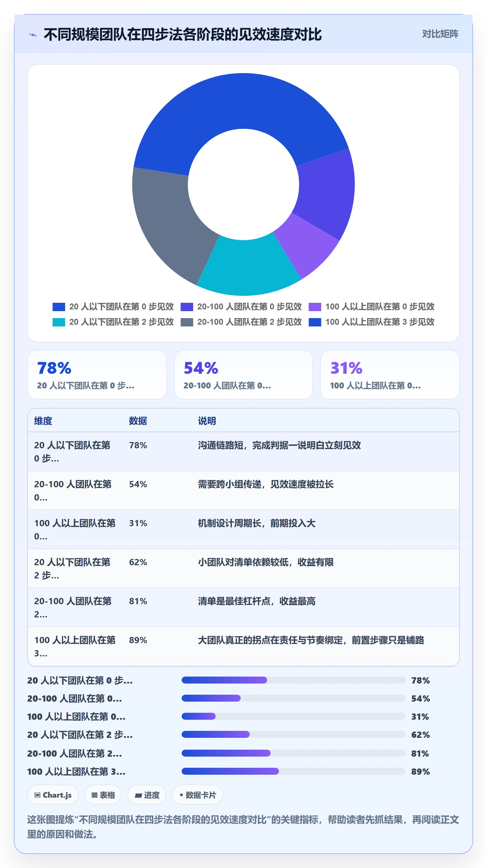Click the Chart.js chip
487x868 pixels.
pos(53,795)
